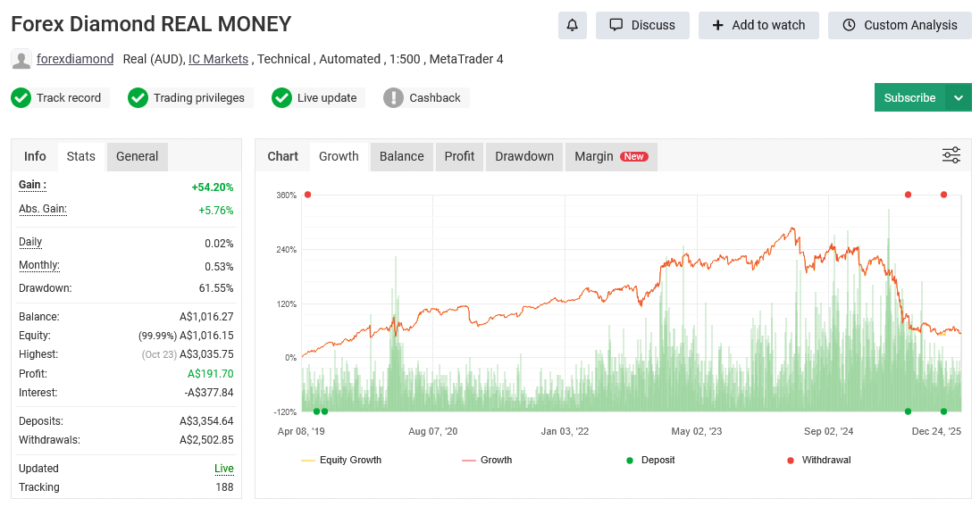Click the Abs. Gain label
The height and width of the screenshot is (507, 980).
tap(43, 209)
